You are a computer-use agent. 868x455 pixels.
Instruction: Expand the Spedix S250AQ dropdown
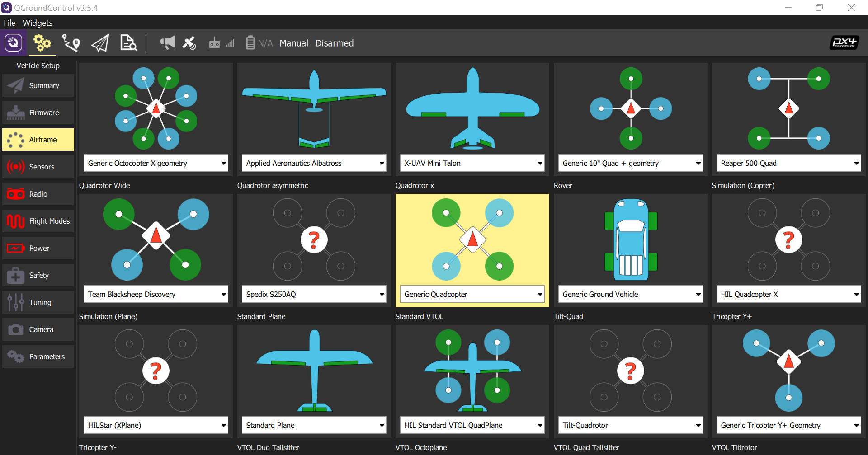(314, 294)
